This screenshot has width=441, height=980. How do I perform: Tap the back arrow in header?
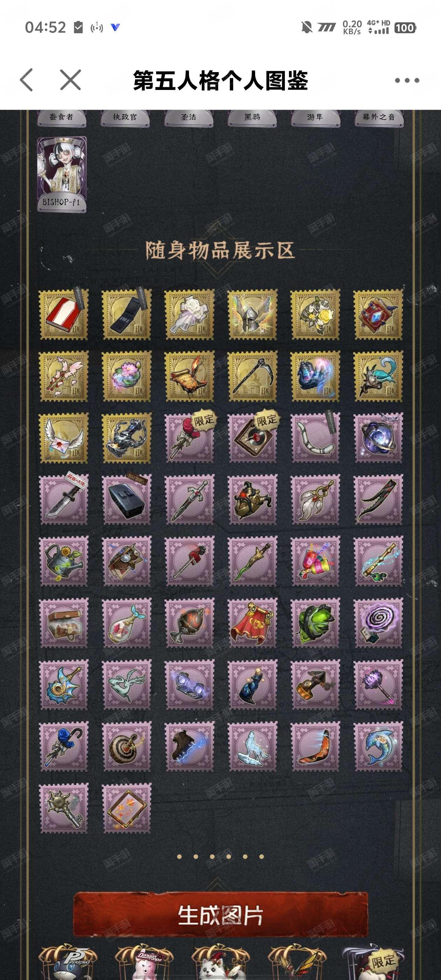click(26, 80)
